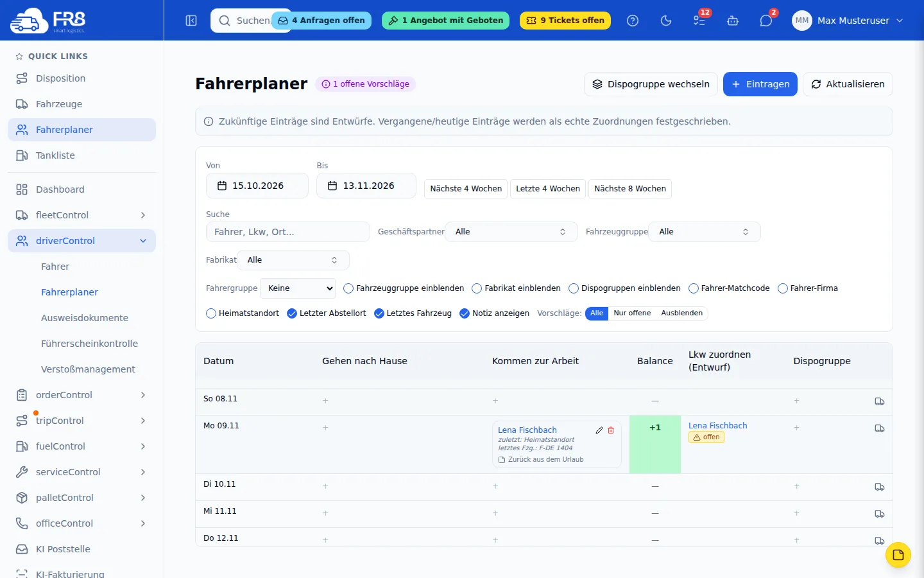Click the truck icon in the Di 10.11 row
Viewport: 924px width, 578px height.
880,487
